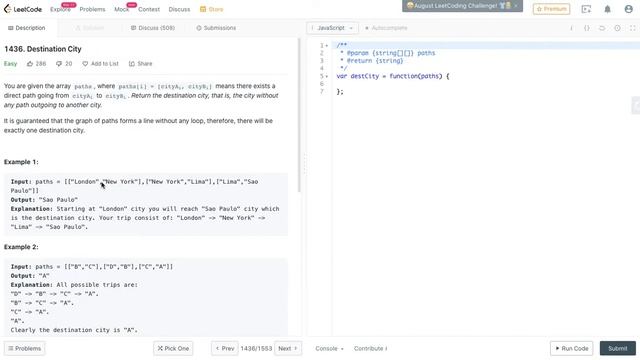Open the circular editor icon beside fullscreen

(617, 28)
